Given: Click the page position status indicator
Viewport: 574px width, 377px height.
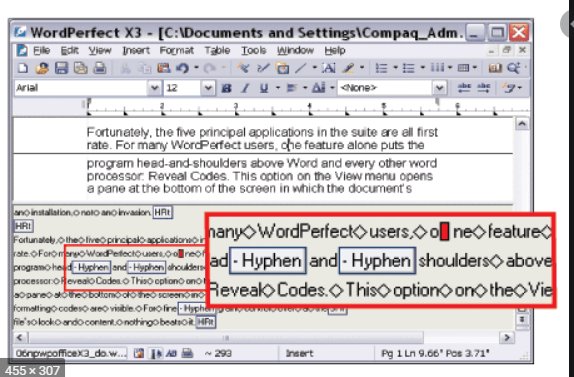Looking at the screenshot, I should coord(436,353).
